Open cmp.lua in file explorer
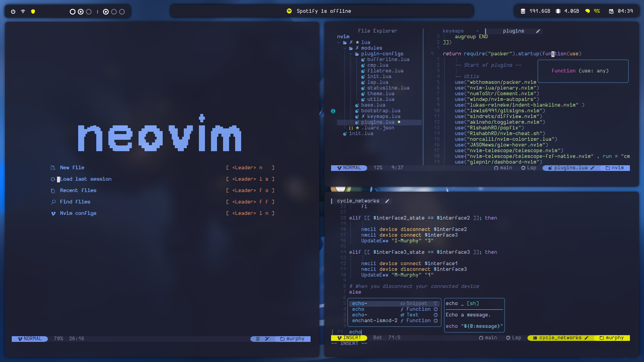 click(x=378, y=65)
